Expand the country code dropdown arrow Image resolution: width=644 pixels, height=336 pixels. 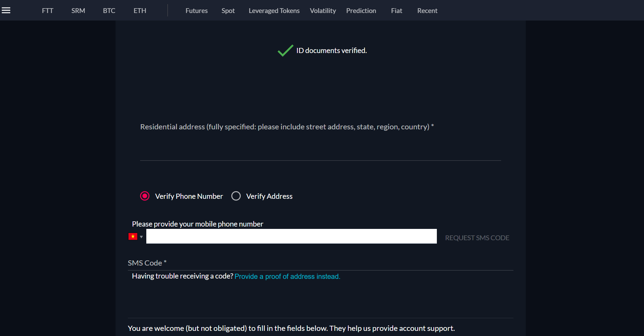click(141, 237)
